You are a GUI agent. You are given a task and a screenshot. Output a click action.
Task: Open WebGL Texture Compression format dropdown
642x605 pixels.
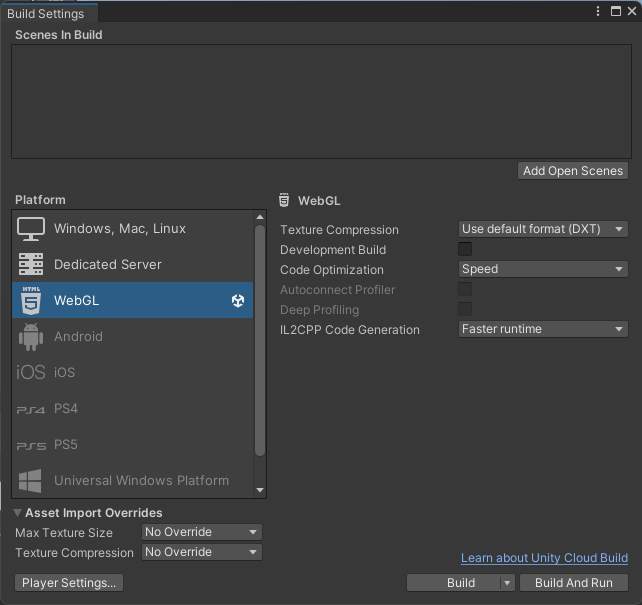(543, 229)
